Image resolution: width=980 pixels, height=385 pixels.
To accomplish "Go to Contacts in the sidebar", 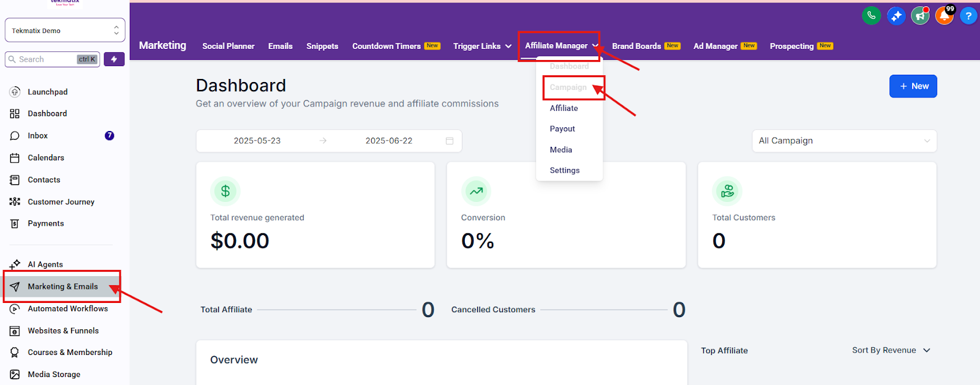I will [x=44, y=180].
